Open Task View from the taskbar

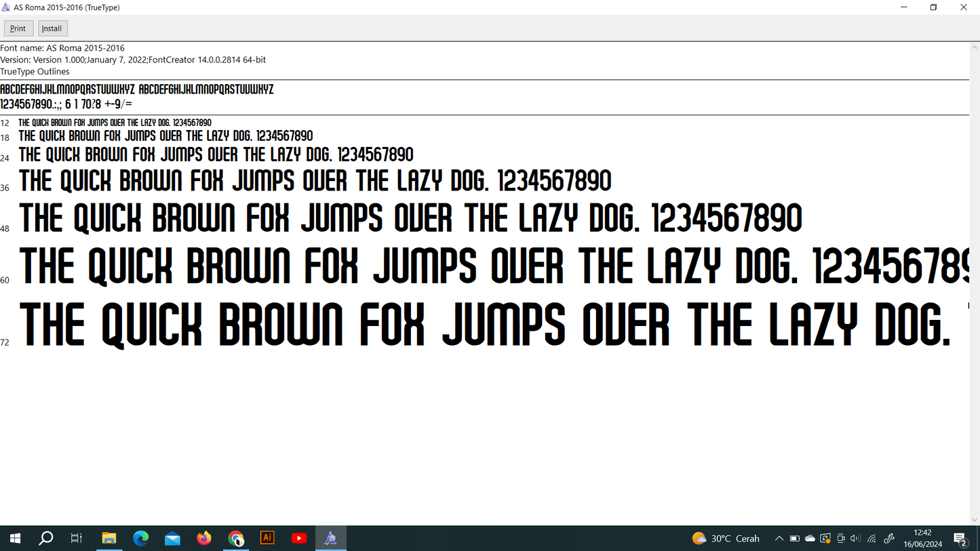point(77,539)
